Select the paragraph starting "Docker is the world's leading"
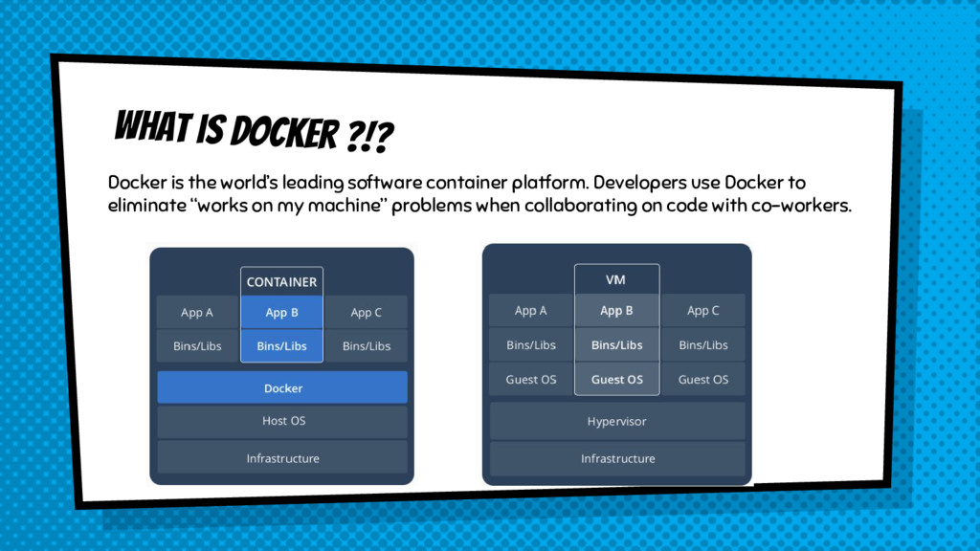 point(479,193)
